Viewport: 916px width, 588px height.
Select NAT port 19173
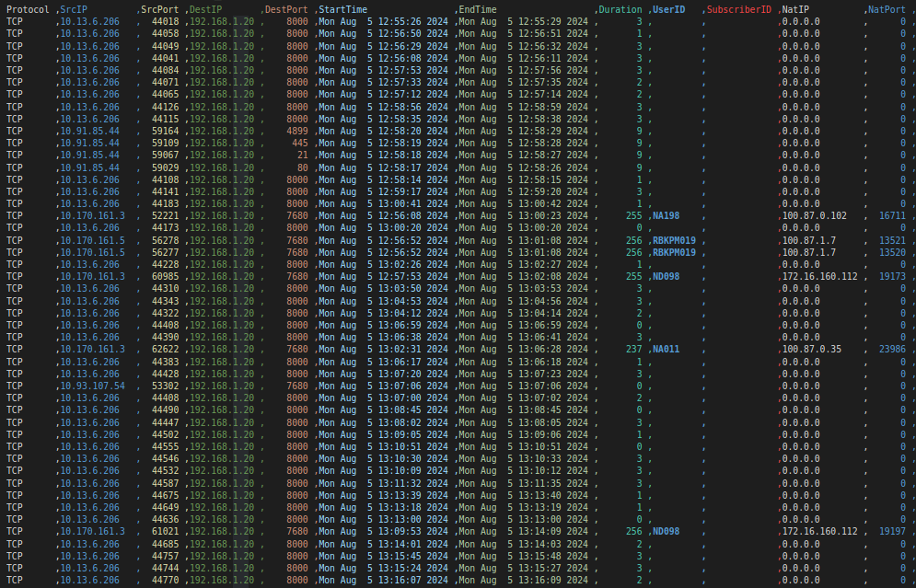(892, 276)
